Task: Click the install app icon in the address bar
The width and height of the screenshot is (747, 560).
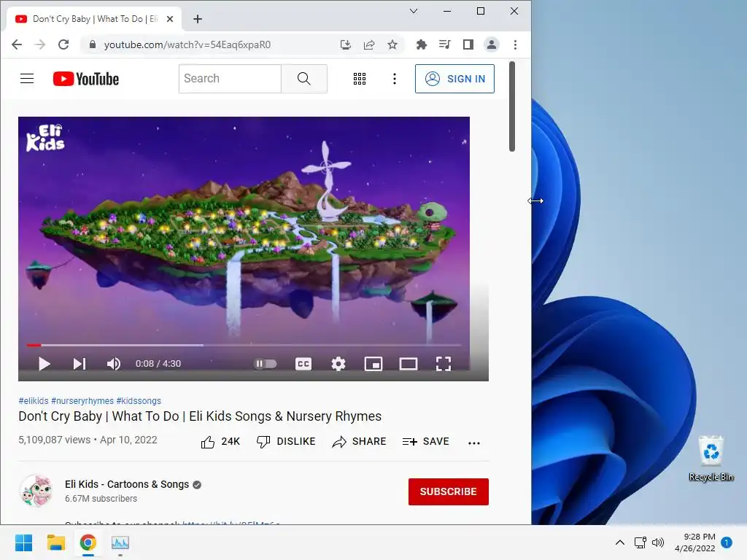Action: (x=346, y=44)
